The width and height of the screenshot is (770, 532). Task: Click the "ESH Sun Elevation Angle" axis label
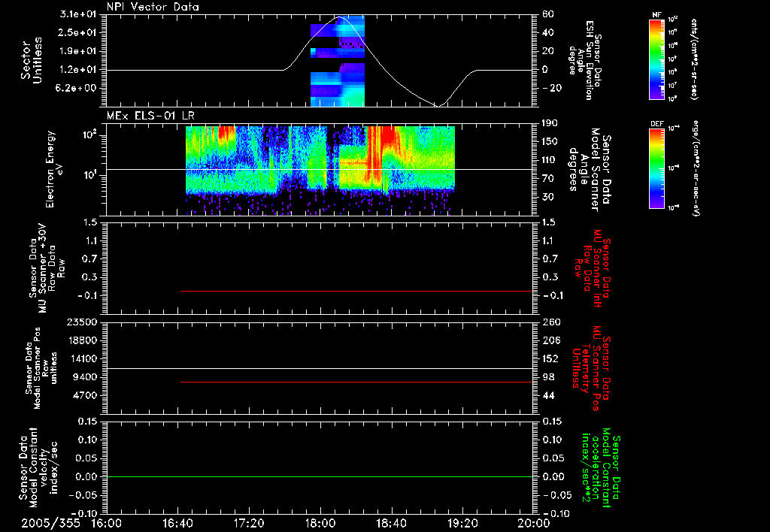tap(585, 60)
